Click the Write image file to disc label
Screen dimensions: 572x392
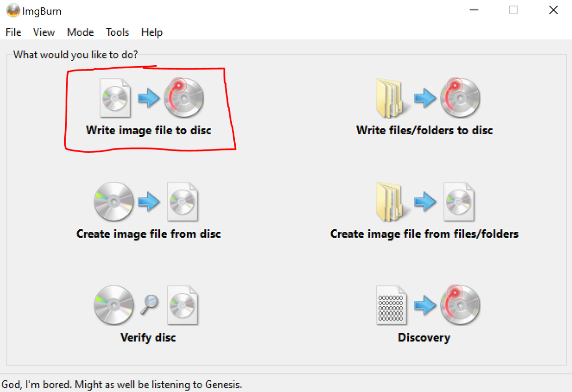coord(149,130)
